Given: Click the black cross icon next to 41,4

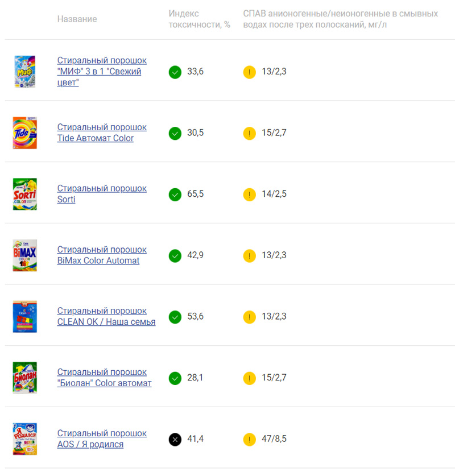Looking at the screenshot, I should (x=175, y=439).
